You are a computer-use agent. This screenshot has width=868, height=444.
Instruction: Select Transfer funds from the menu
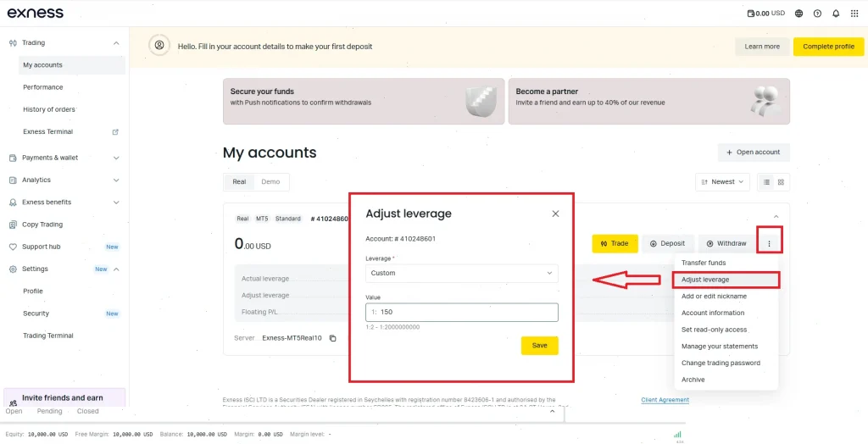pyautogui.click(x=704, y=263)
